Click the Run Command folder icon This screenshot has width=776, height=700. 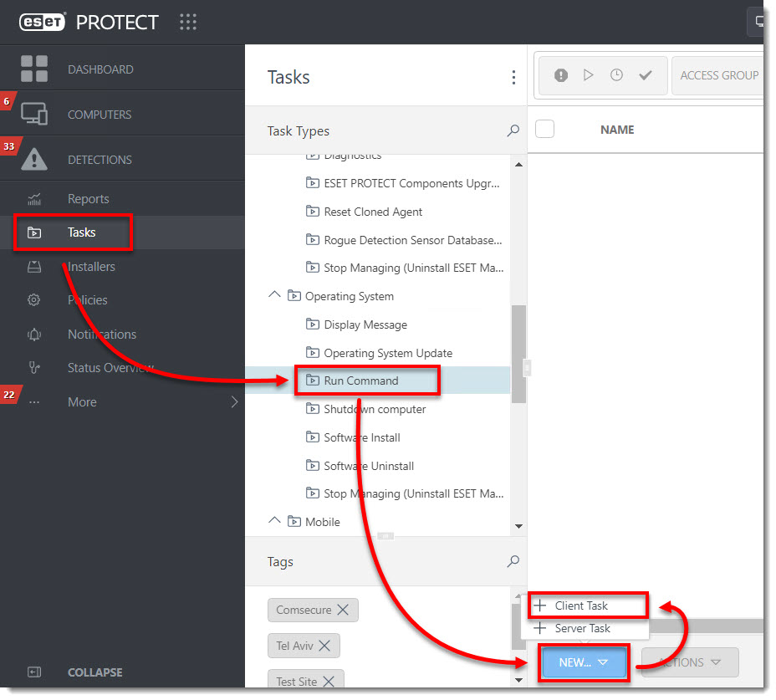[x=312, y=381]
